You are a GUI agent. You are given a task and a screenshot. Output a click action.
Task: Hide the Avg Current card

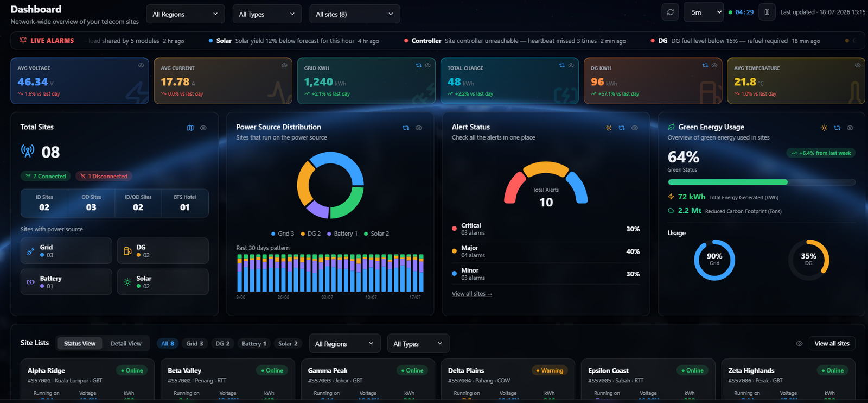(x=284, y=65)
